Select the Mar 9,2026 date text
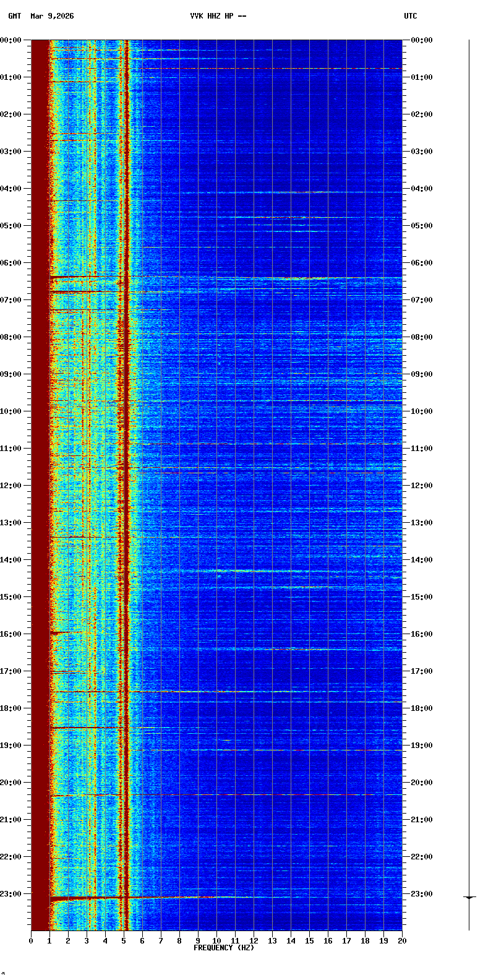 coord(52,16)
